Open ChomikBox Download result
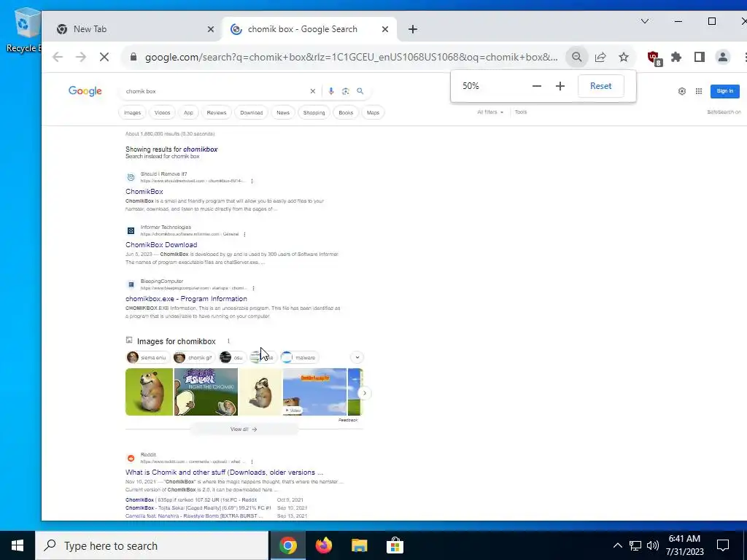The image size is (747, 560). click(x=161, y=245)
